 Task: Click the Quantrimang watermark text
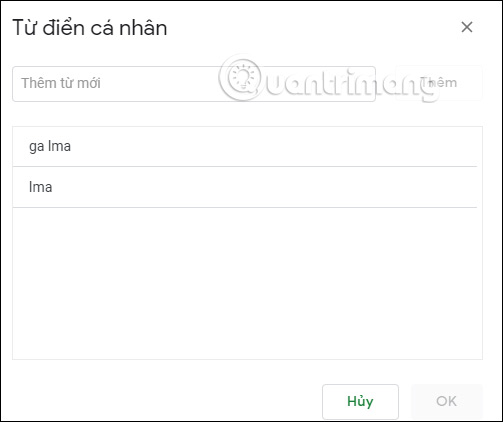pos(349,83)
